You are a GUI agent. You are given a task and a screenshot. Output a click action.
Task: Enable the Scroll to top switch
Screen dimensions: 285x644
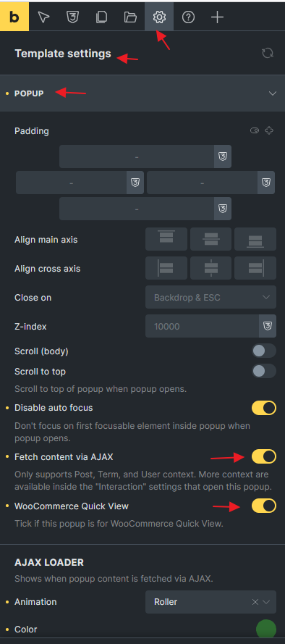click(264, 372)
